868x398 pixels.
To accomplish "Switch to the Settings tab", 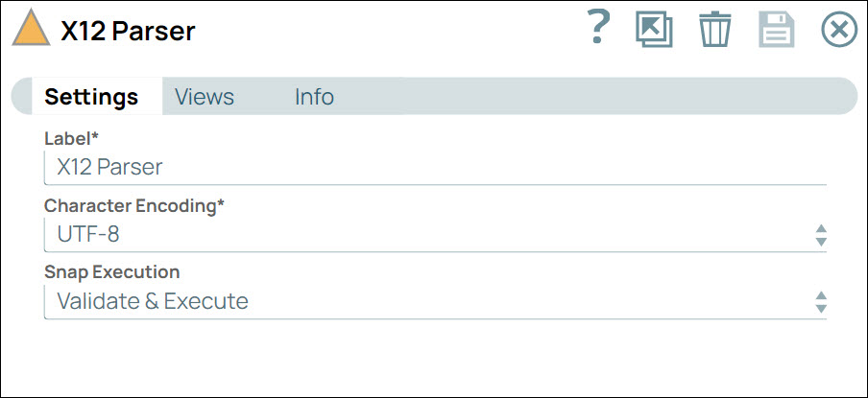I will pos(91,97).
